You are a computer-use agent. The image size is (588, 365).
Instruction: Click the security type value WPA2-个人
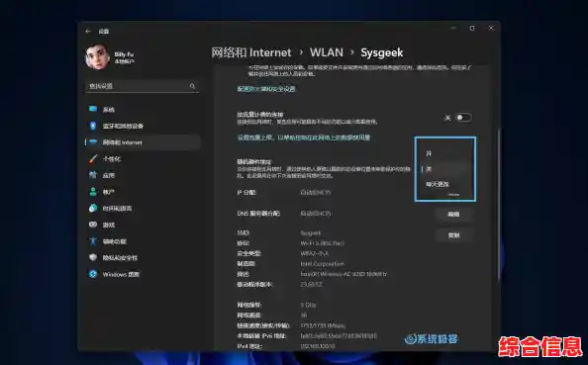[x=314, y=253]
